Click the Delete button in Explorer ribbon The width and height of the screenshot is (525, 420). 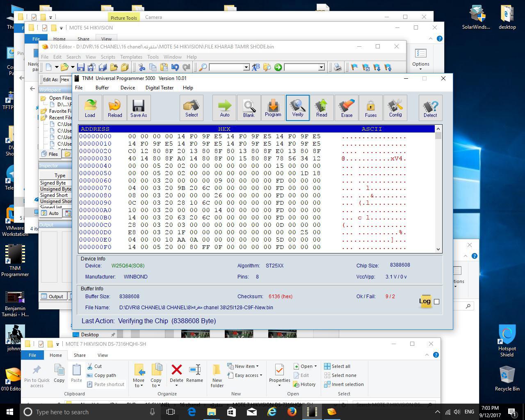176,376
